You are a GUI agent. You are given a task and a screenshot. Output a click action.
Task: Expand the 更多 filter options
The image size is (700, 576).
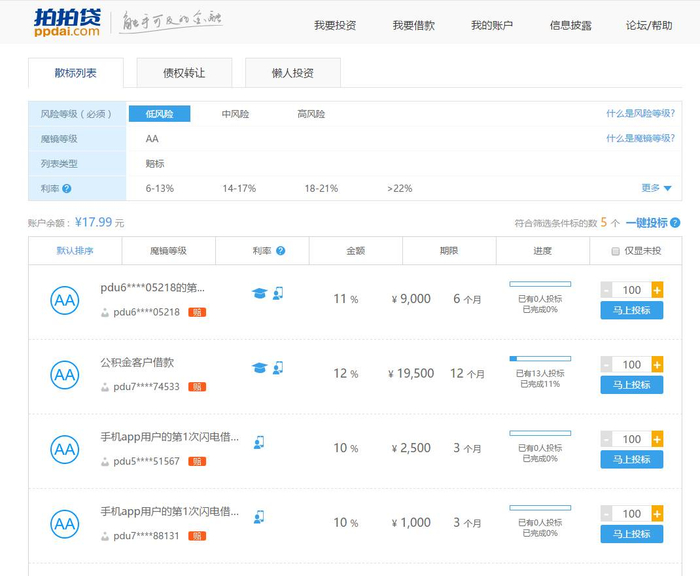656,188
